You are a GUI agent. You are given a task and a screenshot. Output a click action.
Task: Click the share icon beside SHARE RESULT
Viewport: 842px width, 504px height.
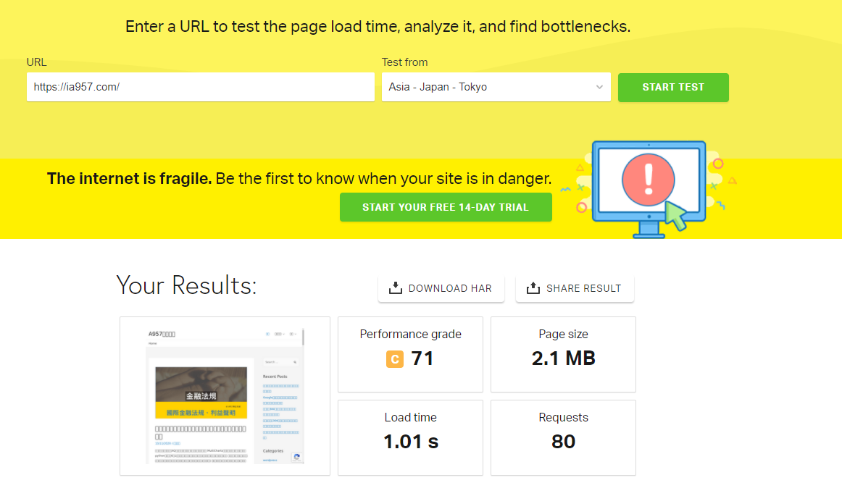tap(533, 288)
